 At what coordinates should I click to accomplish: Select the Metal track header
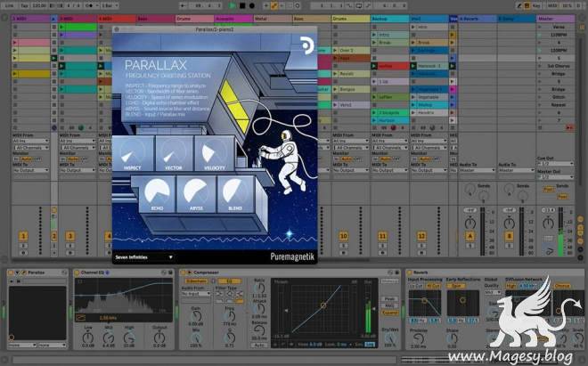point(273,19)
